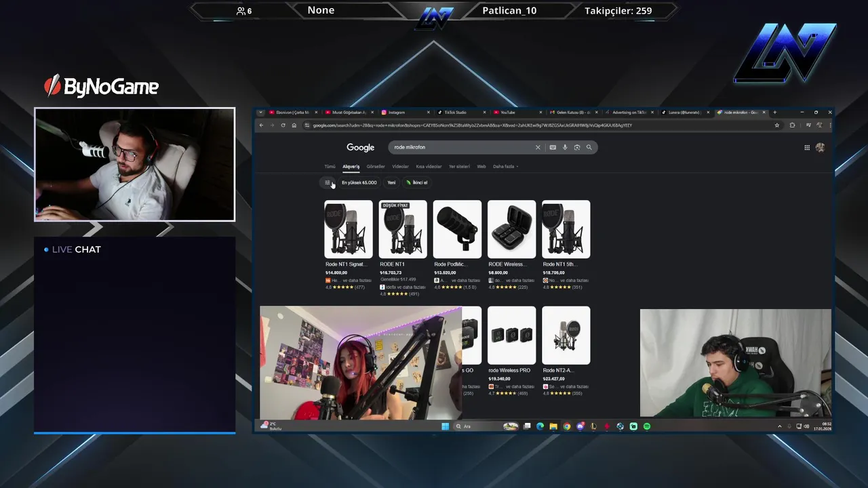Apply the Yeni filter chip
This screenshot has width=868, height=488.
tap(391, 182)
